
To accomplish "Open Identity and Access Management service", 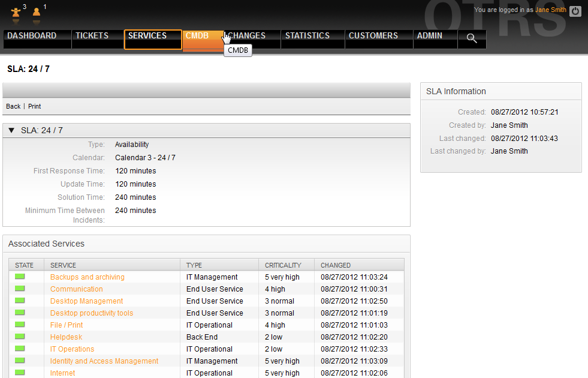I will (x=104, y=361).
